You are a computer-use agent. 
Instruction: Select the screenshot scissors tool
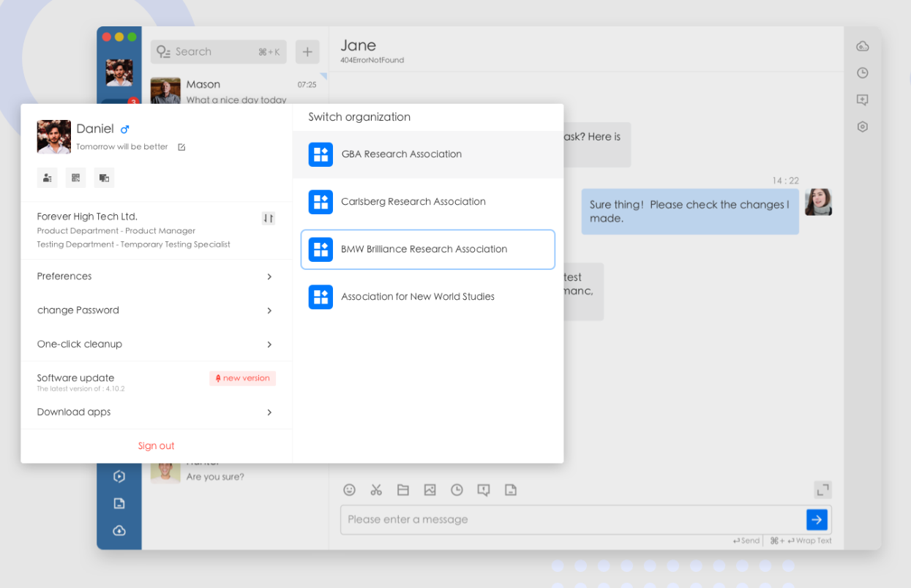pos(376,490)
